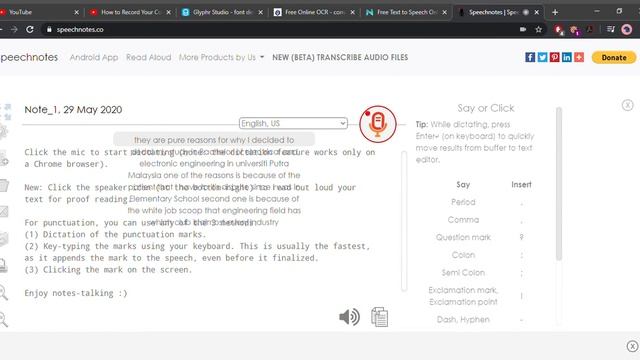Open the Android App link
The width and height of the screenshot is (640, 360).
coord(94,58)
